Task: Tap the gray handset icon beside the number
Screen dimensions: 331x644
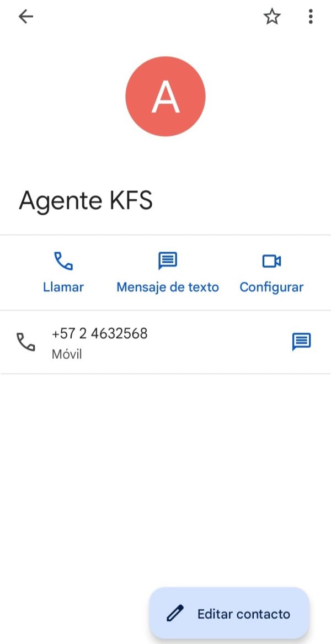Action: tap(25, 342)
